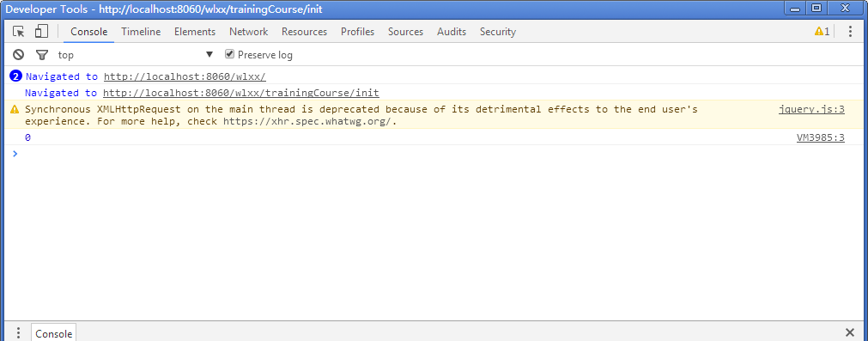Toggle the Preserve log checkbox

tap(229, 54)
